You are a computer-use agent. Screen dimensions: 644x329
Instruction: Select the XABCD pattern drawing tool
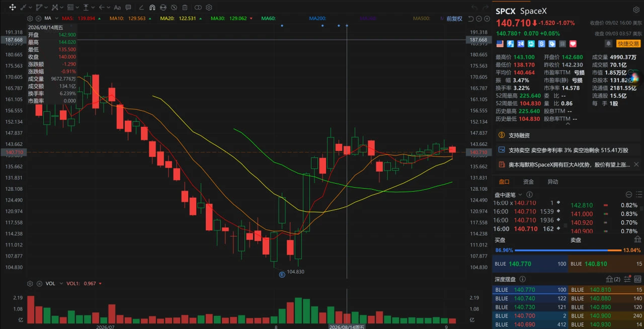55,8
